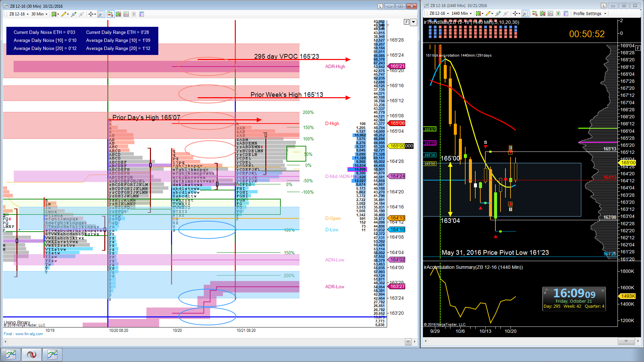Click the yellow 1493K volume marker
Viewport: 644px width, 362px height.
click(x=627, y=296)
